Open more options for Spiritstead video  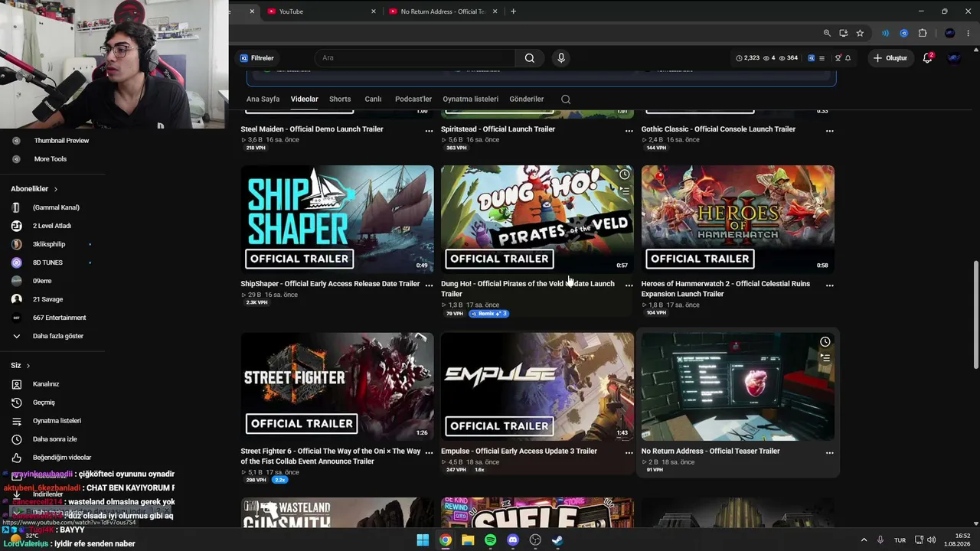(629, 131)
